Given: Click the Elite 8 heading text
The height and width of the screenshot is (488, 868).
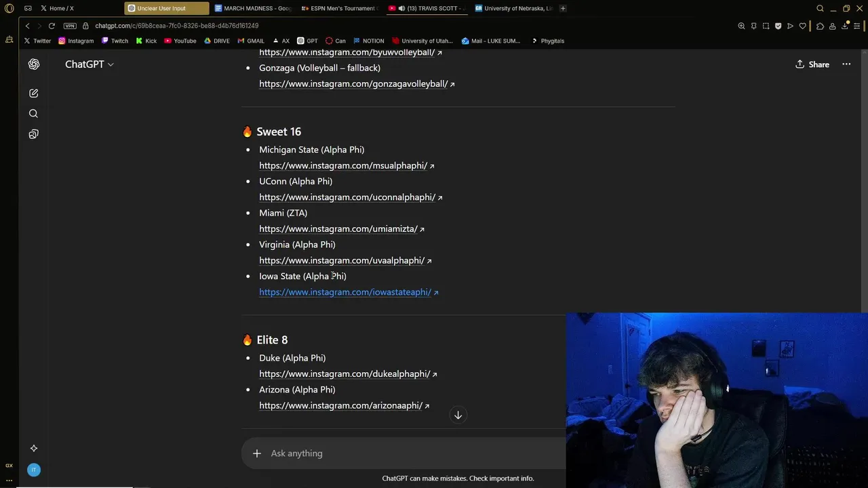Looking at the screenshot, I should coord(272,340).
